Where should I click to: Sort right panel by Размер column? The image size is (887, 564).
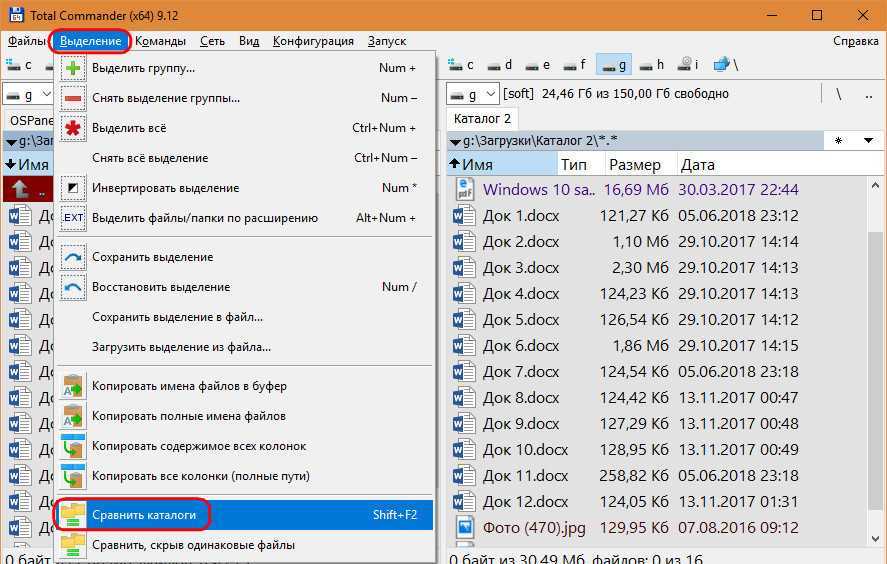pos(634,165)
